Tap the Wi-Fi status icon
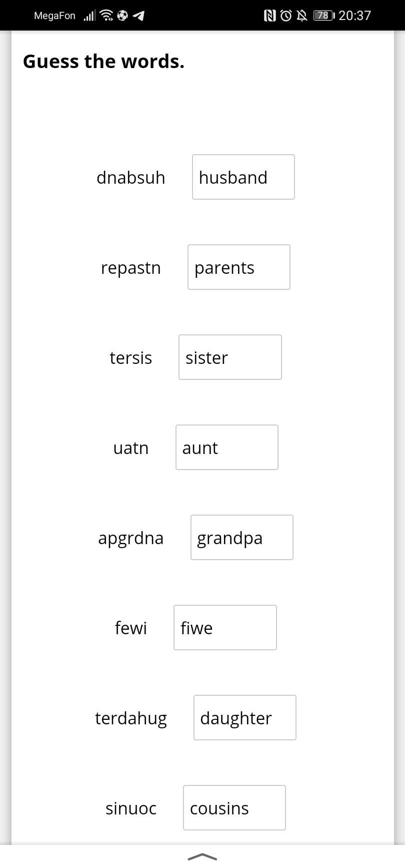This screenshot has width=405, height=868. click(x=106, y=16)
